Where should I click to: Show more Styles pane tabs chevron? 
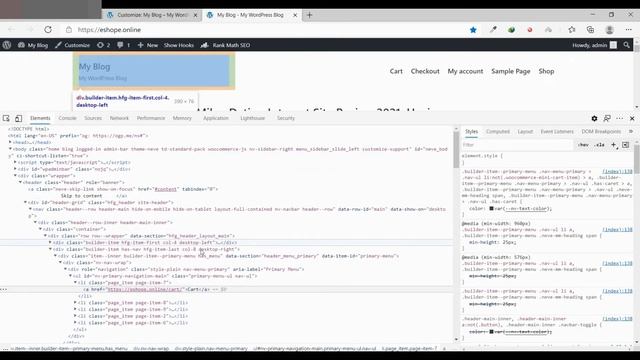pos(631,131)
